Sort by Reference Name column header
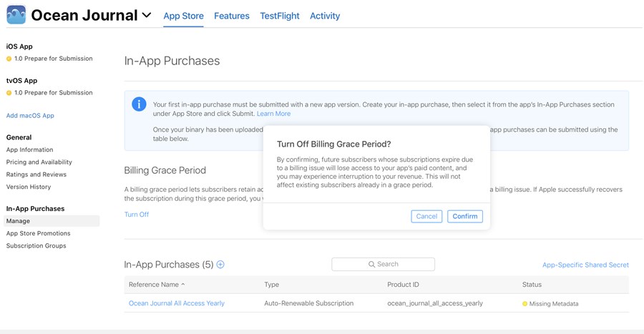The image size is (644, 334). (157, 285)
